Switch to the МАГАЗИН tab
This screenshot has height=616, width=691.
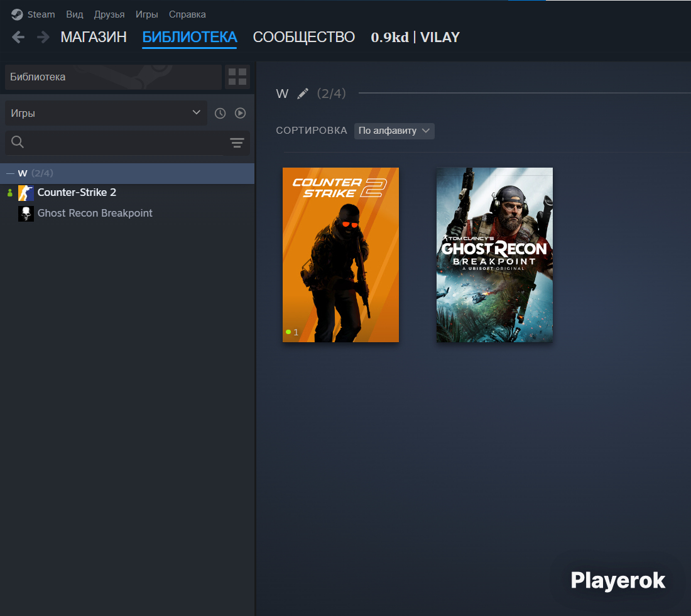tap(94, 37)
